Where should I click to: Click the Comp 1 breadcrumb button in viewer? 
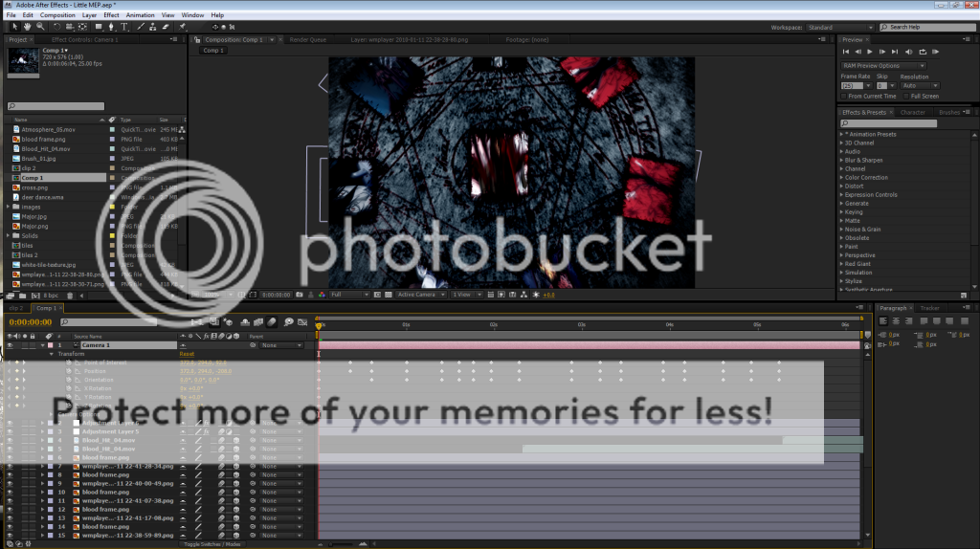coord(213,51)
